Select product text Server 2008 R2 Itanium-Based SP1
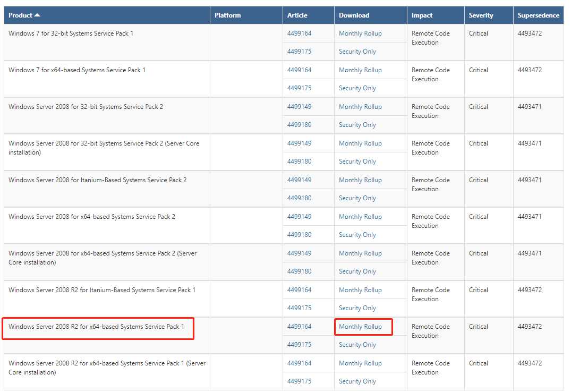The height and width of the screenshot is (392, 571). pyautogui.click(x=102, y=290)
